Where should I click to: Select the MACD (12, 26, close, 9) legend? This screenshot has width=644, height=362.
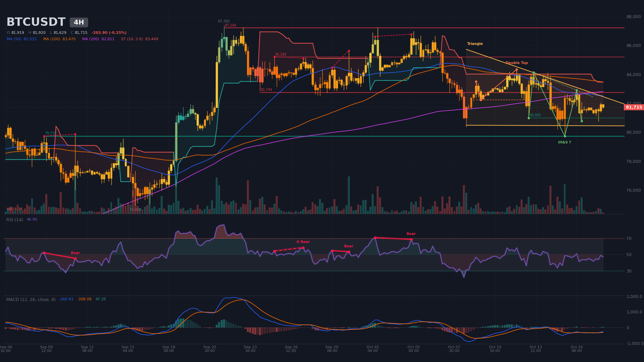click(31, 299)
